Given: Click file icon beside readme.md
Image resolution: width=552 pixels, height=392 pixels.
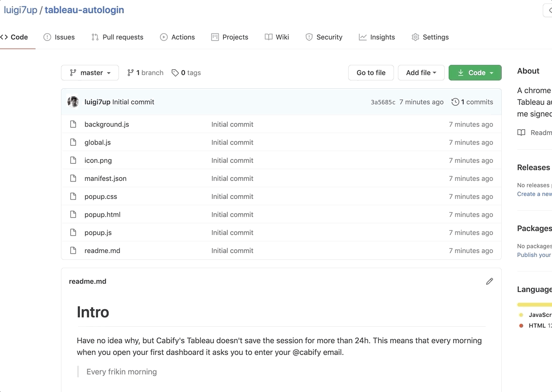Looking at the screenshot, I should click(73, 251).
